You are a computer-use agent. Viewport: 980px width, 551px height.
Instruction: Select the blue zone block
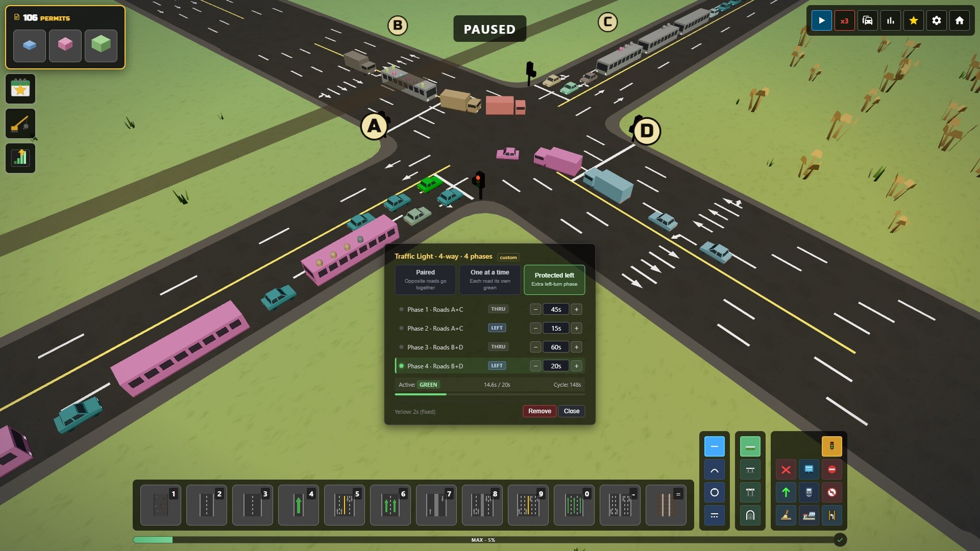[x=30, y=45]
